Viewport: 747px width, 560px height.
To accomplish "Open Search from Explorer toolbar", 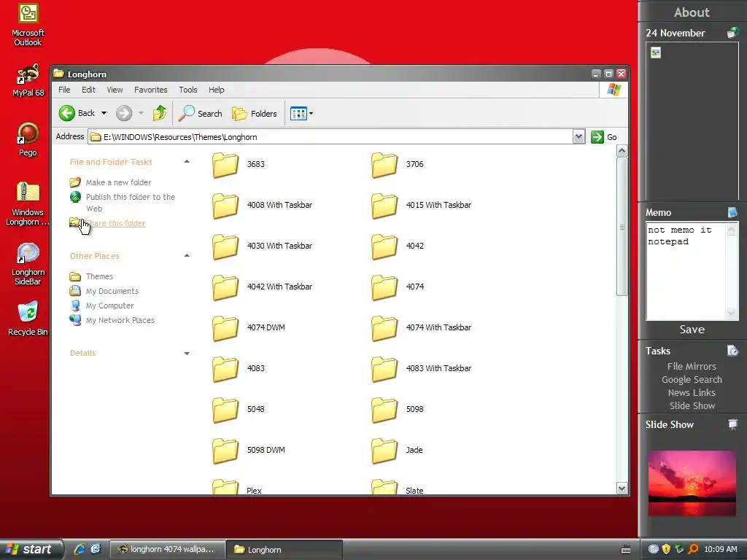I will click(x=200, y=113).
